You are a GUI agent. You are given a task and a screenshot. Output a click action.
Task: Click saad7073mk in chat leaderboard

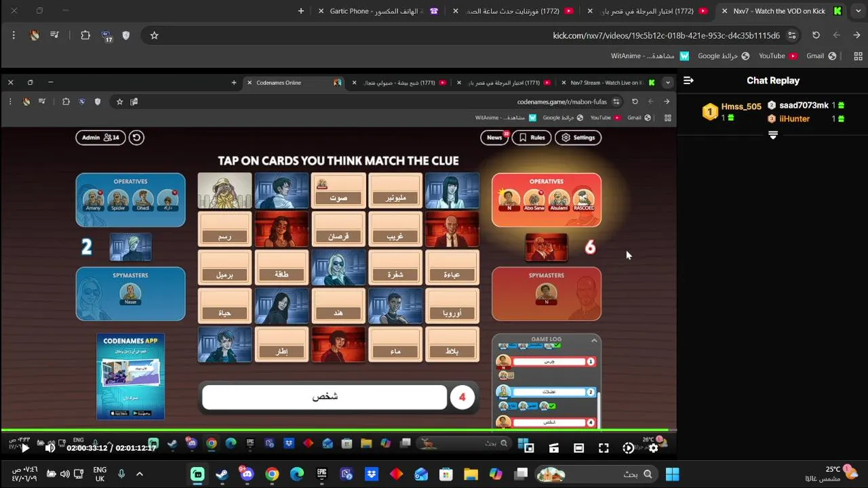tap(806, 105)
